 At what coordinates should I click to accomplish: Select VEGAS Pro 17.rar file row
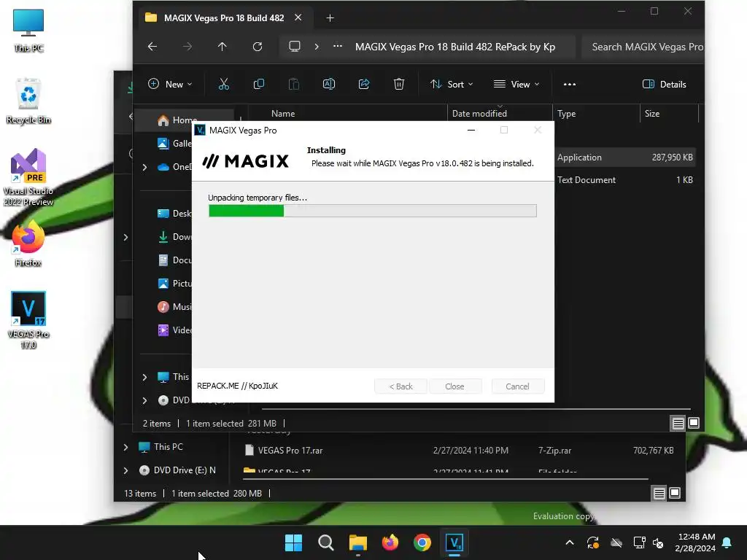(460, 451)
